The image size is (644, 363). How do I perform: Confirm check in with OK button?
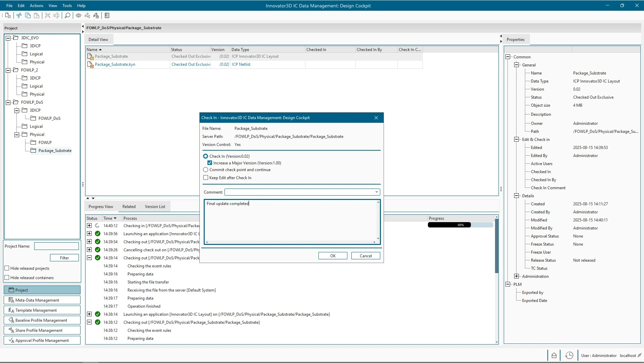click(333, 256)
